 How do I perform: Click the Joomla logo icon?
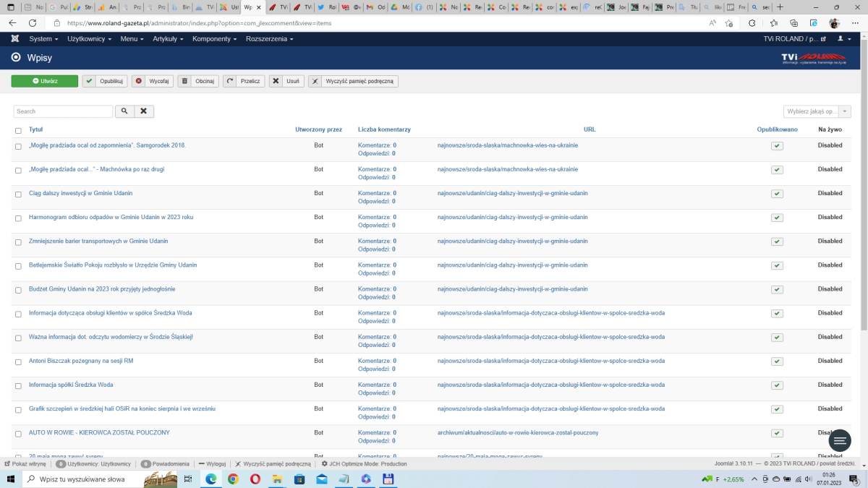click(15, 38)
